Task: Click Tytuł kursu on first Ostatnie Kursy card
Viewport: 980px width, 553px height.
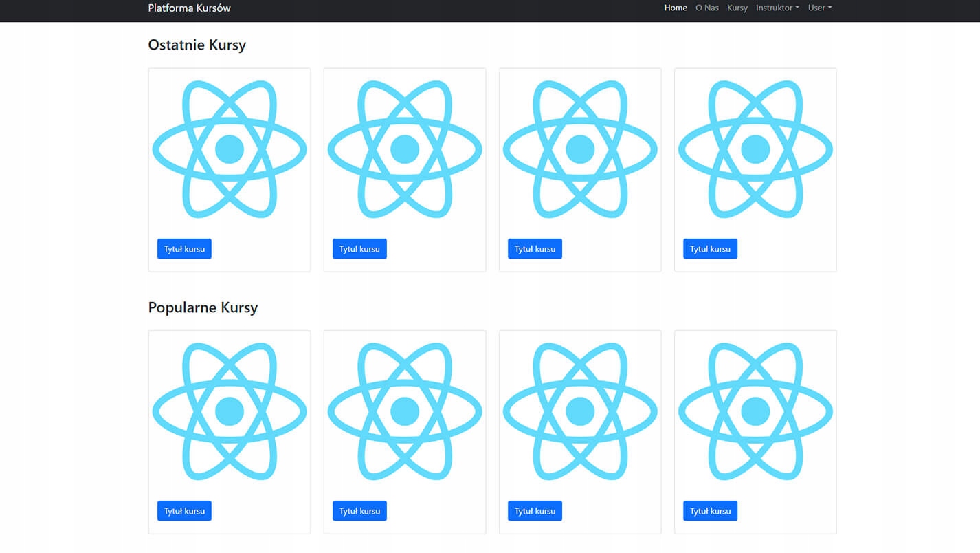Action: (184, 249)
